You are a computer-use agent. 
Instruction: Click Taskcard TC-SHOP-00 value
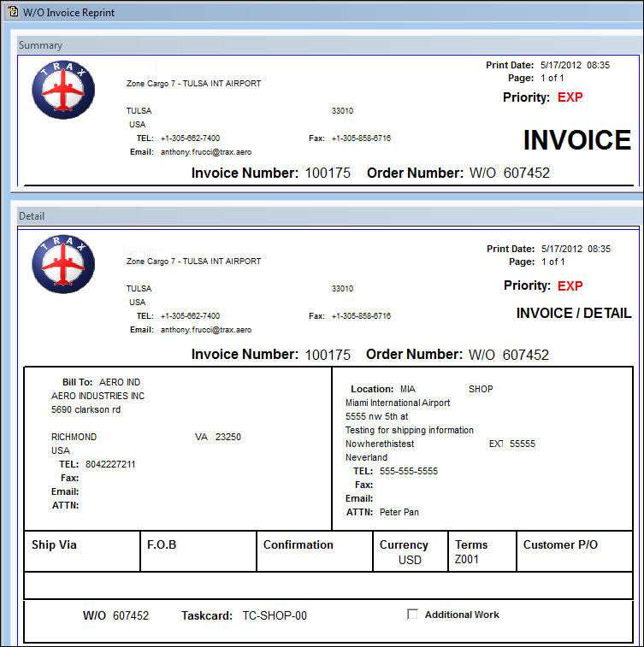(275, 615)
